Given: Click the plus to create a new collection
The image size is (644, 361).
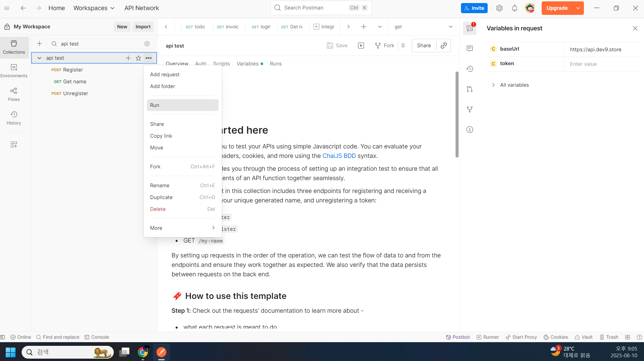Looking at the screenshot, I should [40, 44].
